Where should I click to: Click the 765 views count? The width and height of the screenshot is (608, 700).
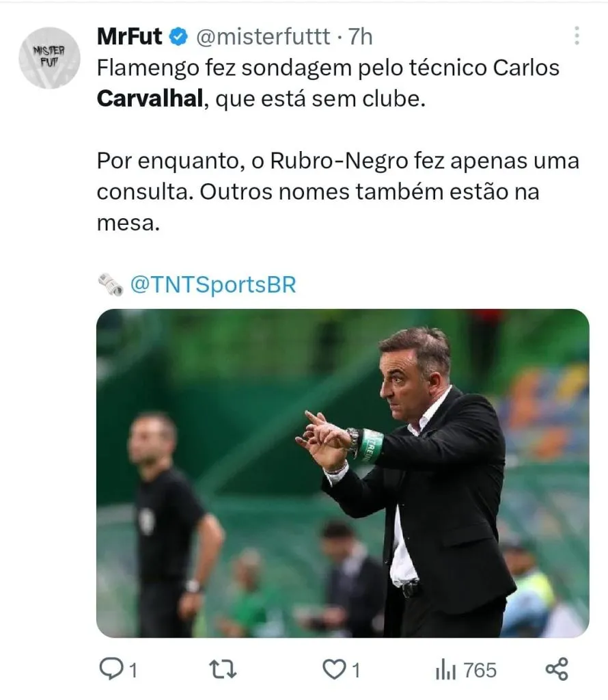pos(480,670)
